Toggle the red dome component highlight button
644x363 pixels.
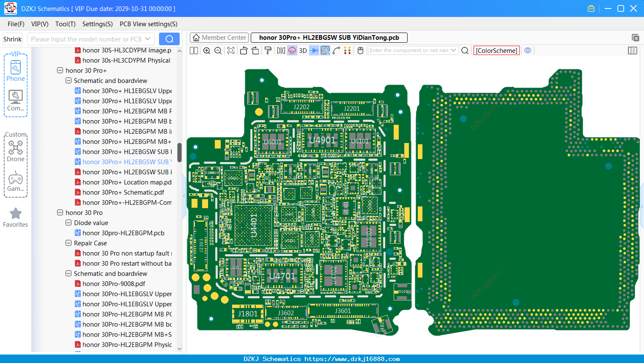292,50
